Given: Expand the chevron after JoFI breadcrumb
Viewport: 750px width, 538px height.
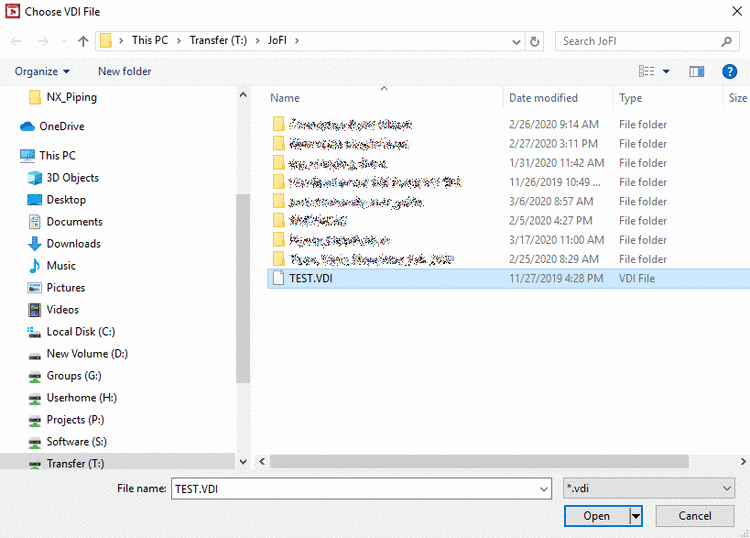Looking at the screenshot, I should 297,41.
